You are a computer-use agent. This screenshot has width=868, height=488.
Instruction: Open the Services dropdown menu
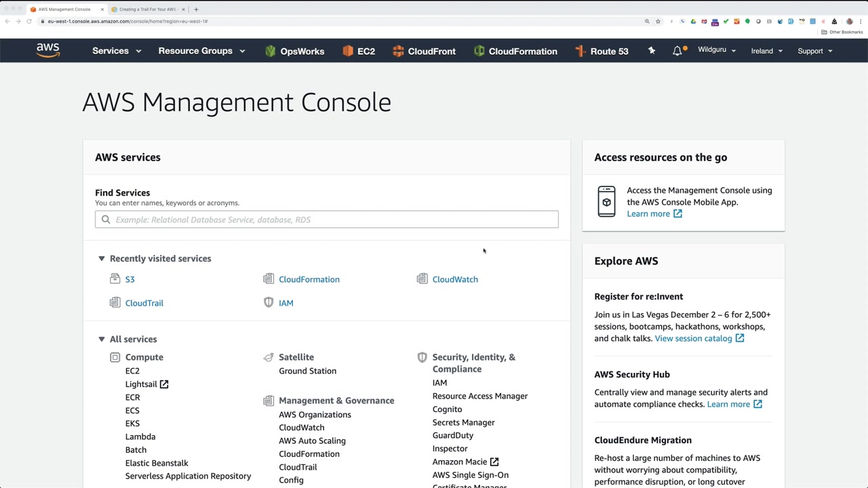(x=117, y=51)
